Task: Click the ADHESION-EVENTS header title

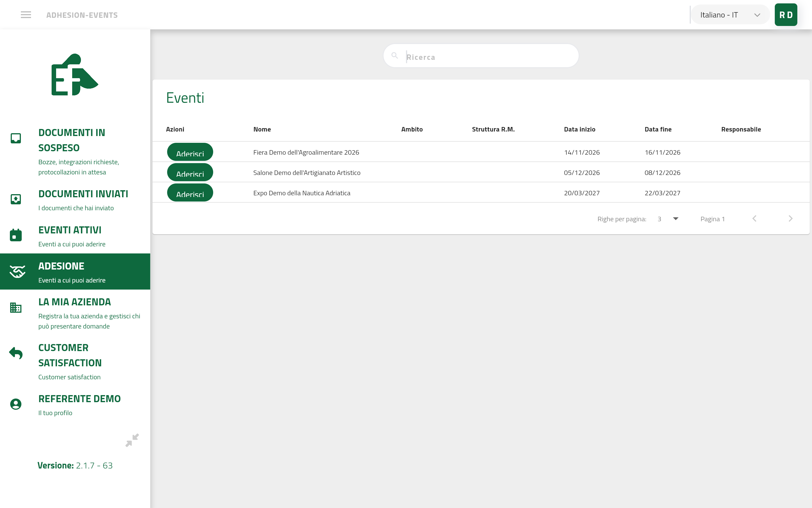Action: click(x=82, y=15)
